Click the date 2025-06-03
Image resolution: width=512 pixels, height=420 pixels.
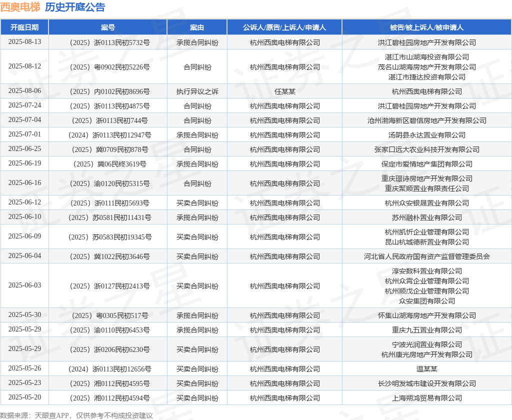pyautogui.click(x=25, y=285)
